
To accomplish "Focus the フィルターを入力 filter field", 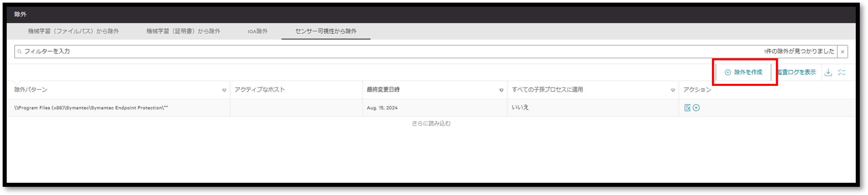I will point(426,52).
